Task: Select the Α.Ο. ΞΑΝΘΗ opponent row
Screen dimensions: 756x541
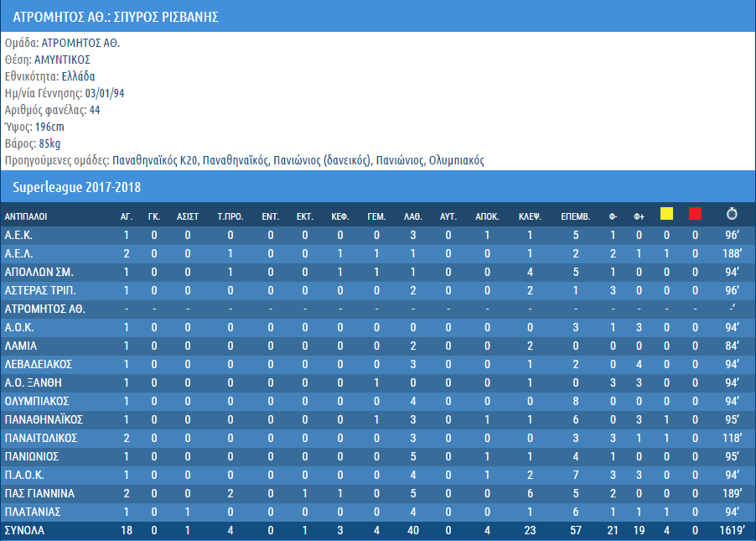Action: tap(378, 382)
